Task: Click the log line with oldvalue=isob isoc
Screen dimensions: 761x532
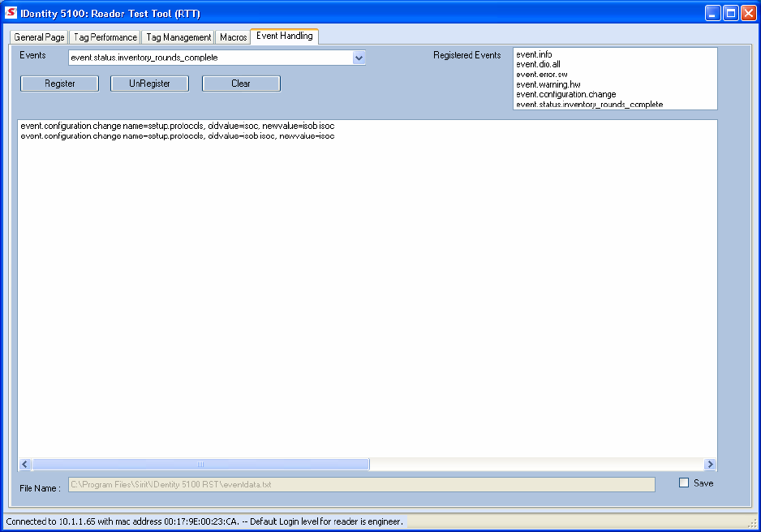Action: pos(178,135)
